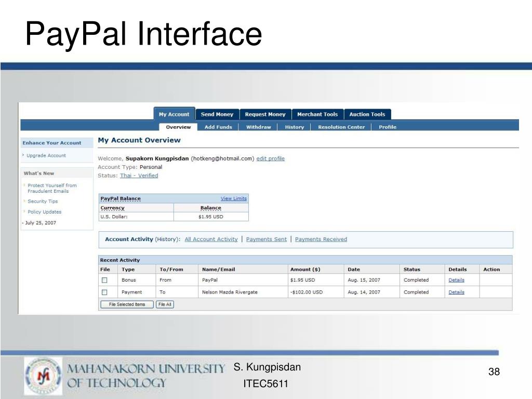
Task: Open the Add Funds sub-tab
Action: click(x=218, y=127)
